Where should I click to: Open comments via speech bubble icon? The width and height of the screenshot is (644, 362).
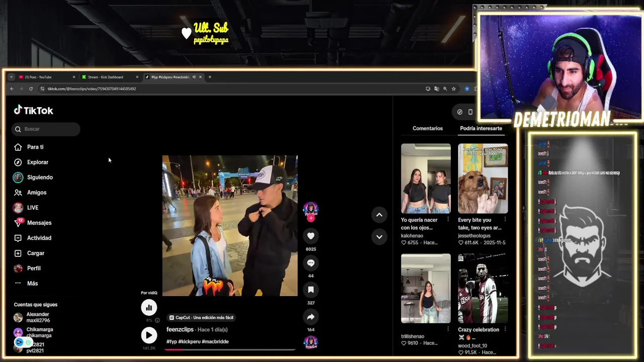pos(311,263)
